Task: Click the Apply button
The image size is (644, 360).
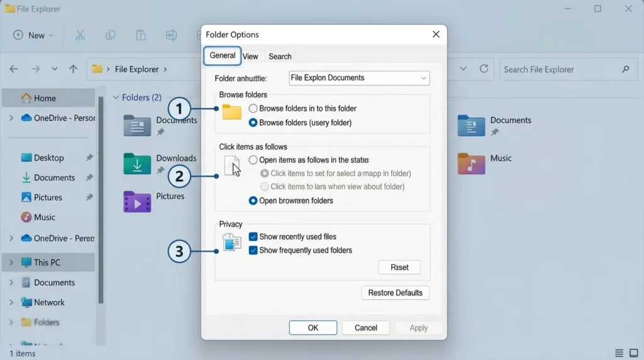Action: click(418, 328)
